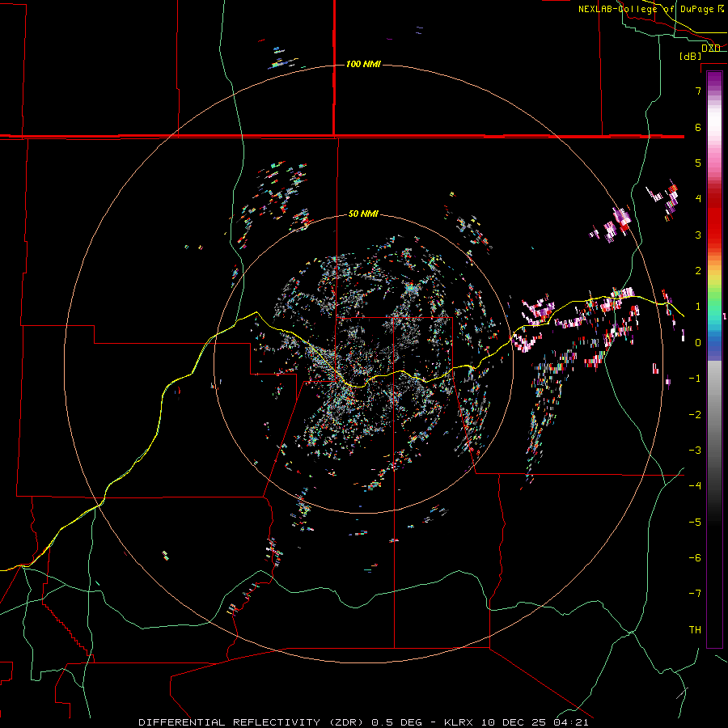
Task: Select the 6 value on the dB scale
Action: pyautogui.click(x=698, y=127)
